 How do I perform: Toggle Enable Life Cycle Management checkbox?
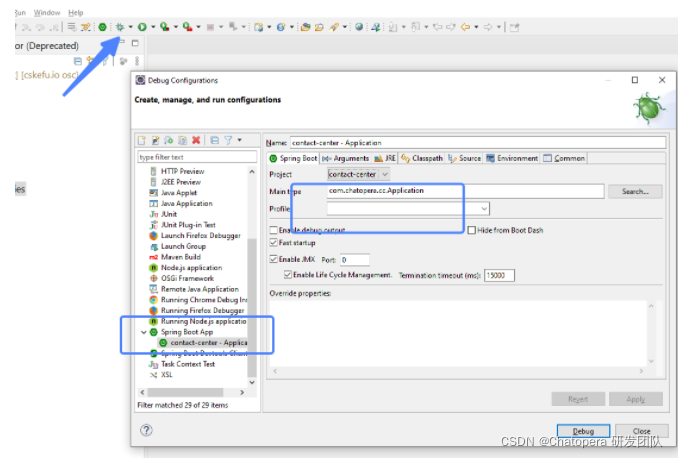tap(288, 275)
